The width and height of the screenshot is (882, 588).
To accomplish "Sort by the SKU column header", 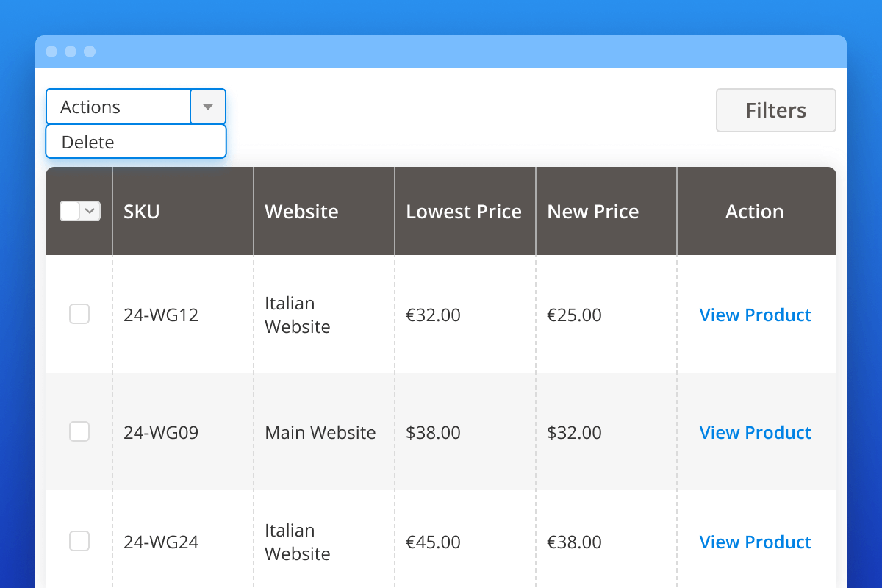I will tap(141, 211).
